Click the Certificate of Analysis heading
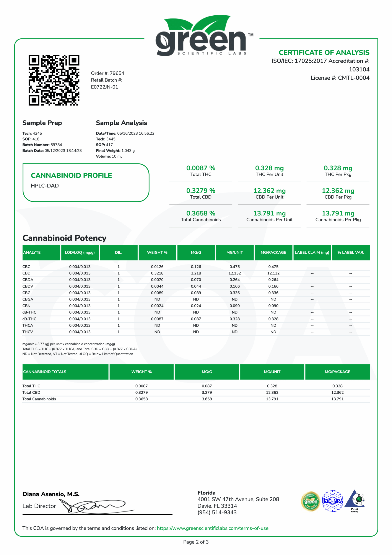This screenshot has height=555, width=392. pyautogui.click(x=324, y=52)
